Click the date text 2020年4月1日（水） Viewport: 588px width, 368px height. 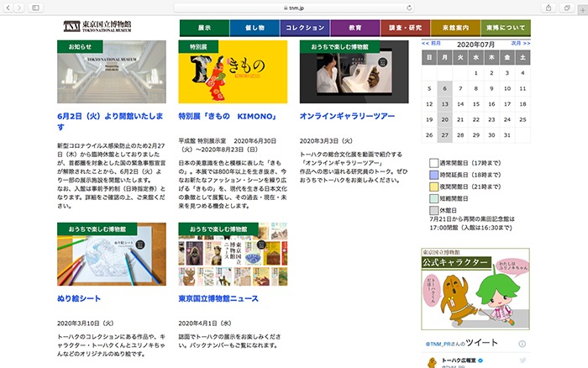(205, 323)
